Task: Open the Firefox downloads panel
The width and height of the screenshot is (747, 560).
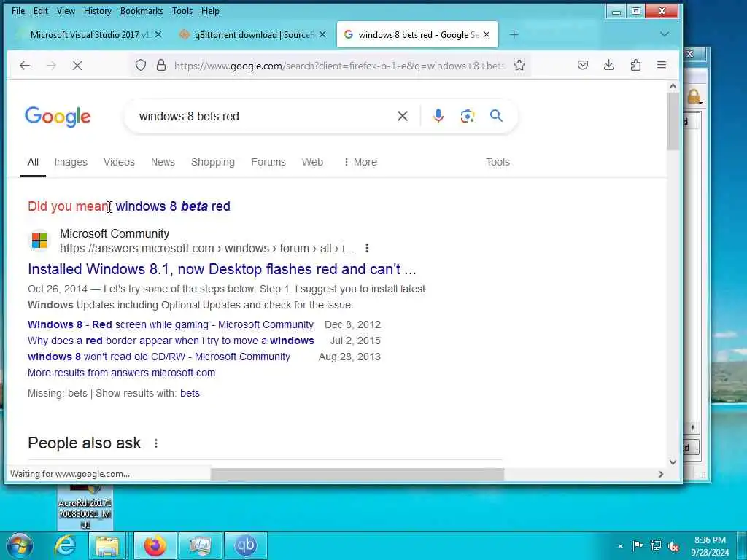Action: pos(609,65)
